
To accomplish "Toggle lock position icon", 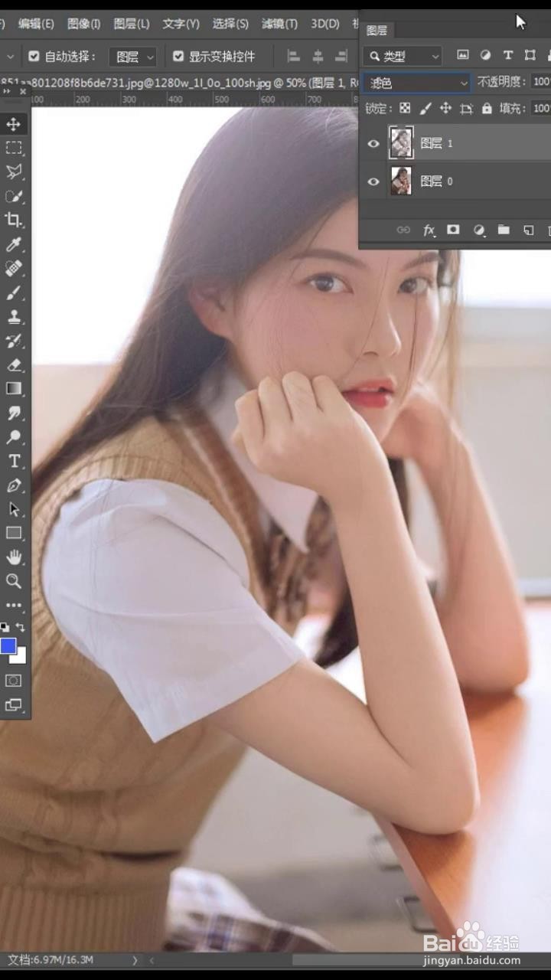I will pos(445,109).
